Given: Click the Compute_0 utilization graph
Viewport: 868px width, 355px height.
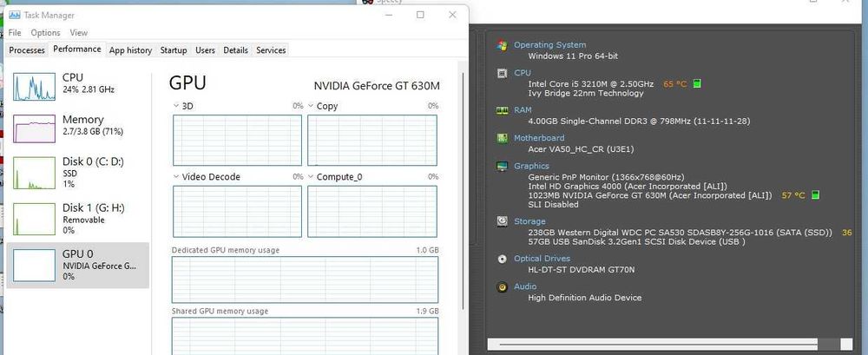Looking at the screenshot, I should tap(372, 211).
